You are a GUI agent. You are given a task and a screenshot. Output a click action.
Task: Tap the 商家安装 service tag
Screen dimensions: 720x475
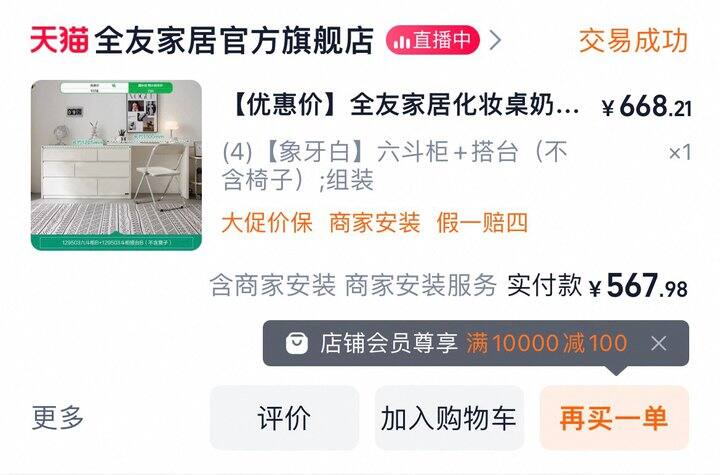coord(375,223)
